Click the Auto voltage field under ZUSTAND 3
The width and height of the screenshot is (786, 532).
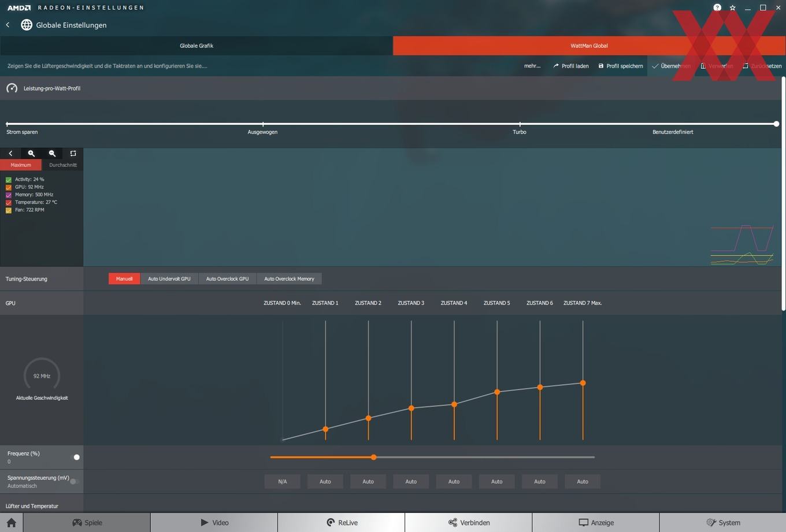411,481
